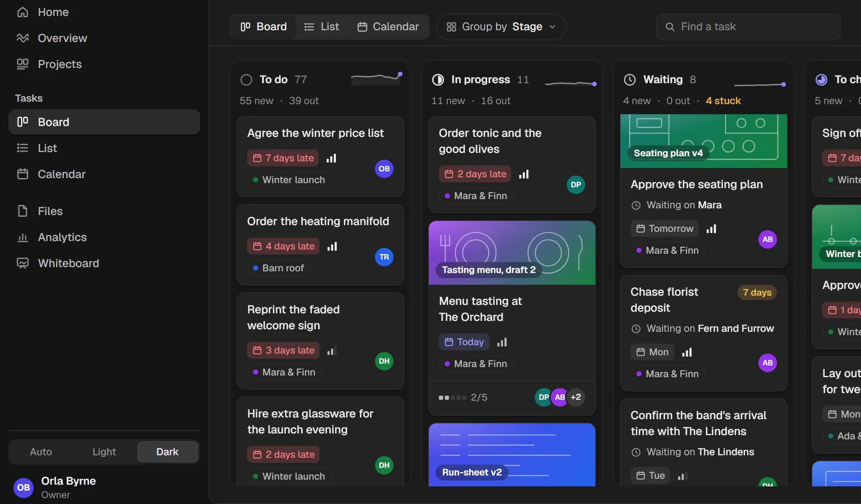The height and width of the screenshot is (504, 861).
Task: Click the priority bars on Menu tasting card
Action: [x=502, y=342]
